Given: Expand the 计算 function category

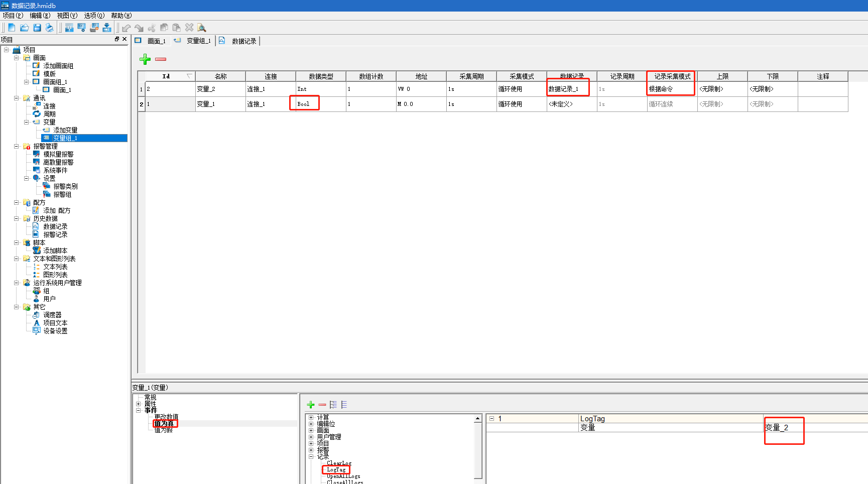Looking at the screenshot, I should (x=311, y=417).
